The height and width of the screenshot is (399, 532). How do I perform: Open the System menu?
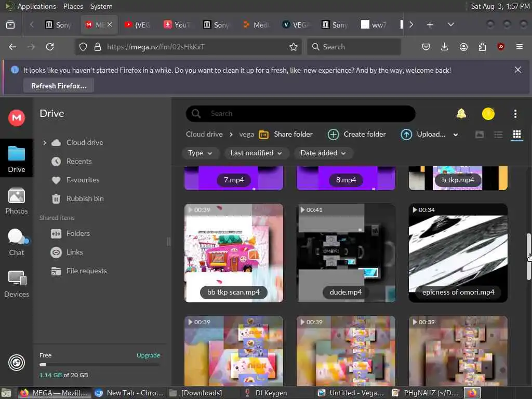(101, 6)
